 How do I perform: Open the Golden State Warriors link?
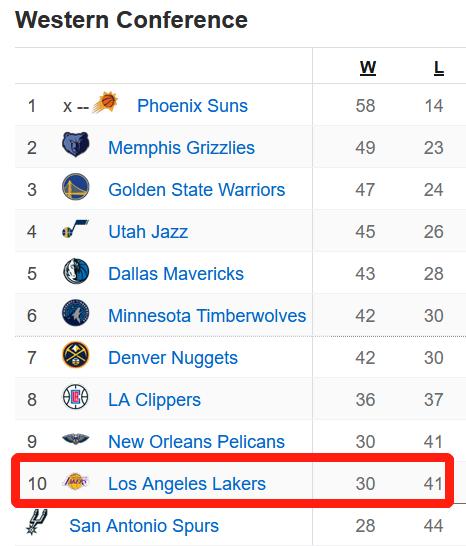pyautogui.click(x=196, y=190)
